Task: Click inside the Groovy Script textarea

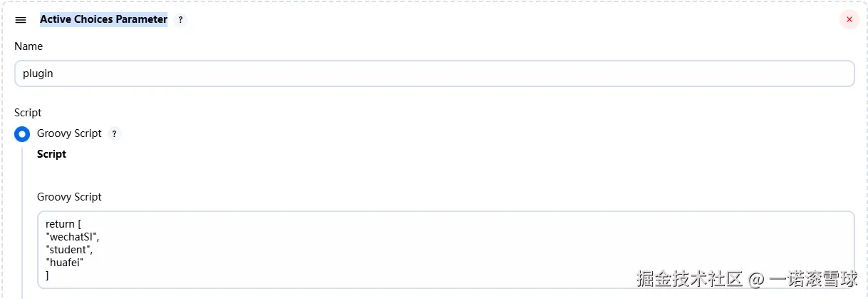Action: (445, 250)
